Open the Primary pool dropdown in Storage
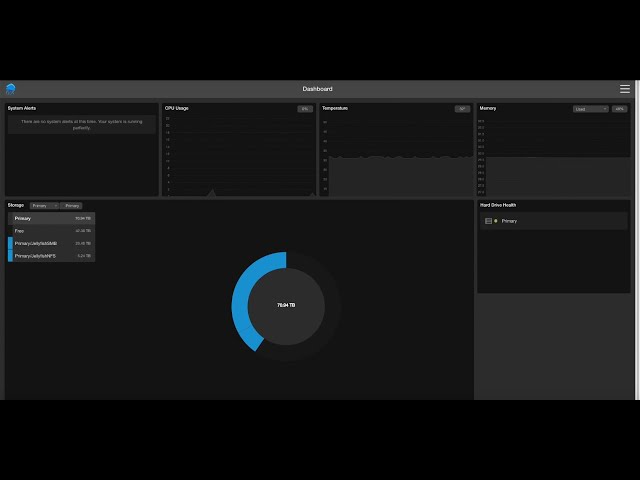640x480 pixels. pos(44,206)
